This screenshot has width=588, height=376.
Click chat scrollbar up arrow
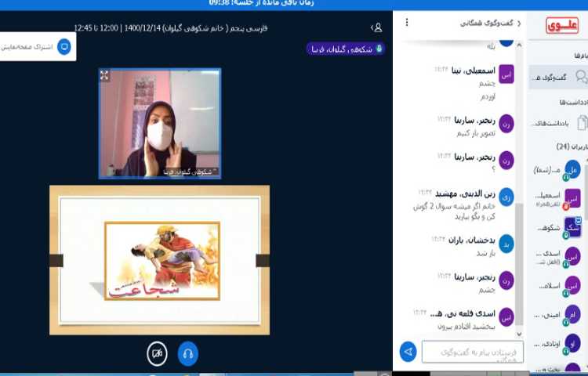tap(519, 45)
